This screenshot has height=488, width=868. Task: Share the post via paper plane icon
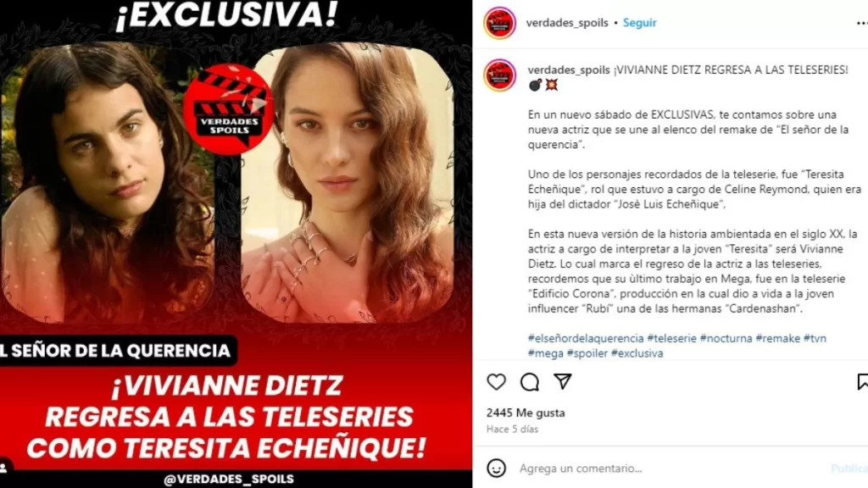(563, 381)
